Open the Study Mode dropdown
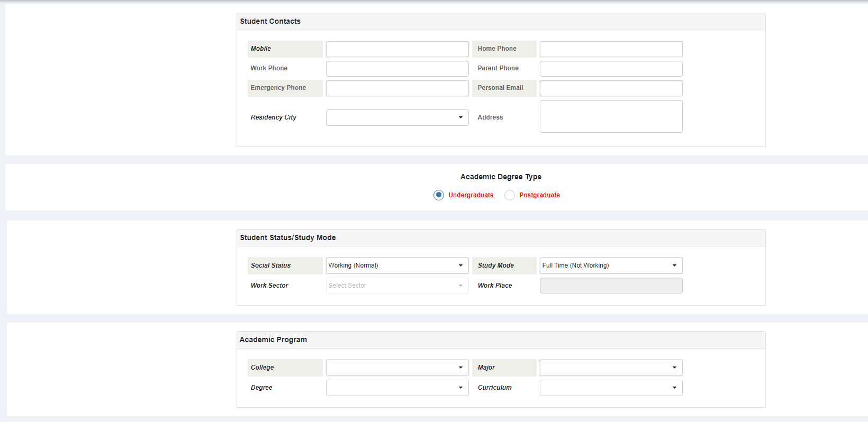The image size is (868, 422). pos(611,265)
